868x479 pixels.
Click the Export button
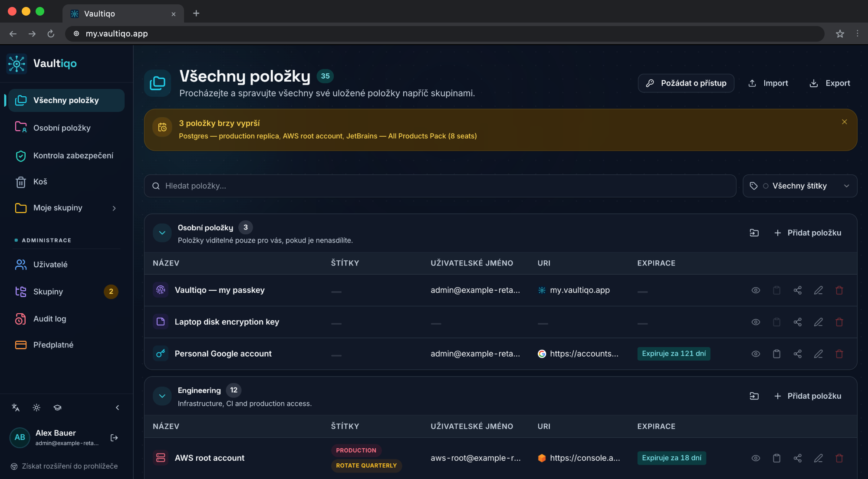[829, 83]
